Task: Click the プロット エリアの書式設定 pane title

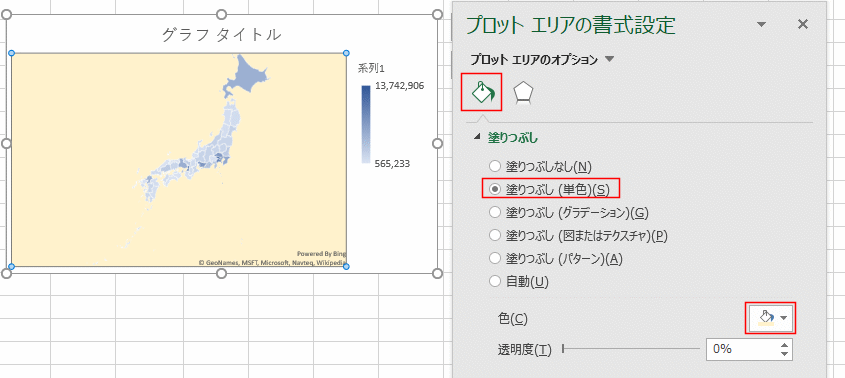Action: click(571, 24)
